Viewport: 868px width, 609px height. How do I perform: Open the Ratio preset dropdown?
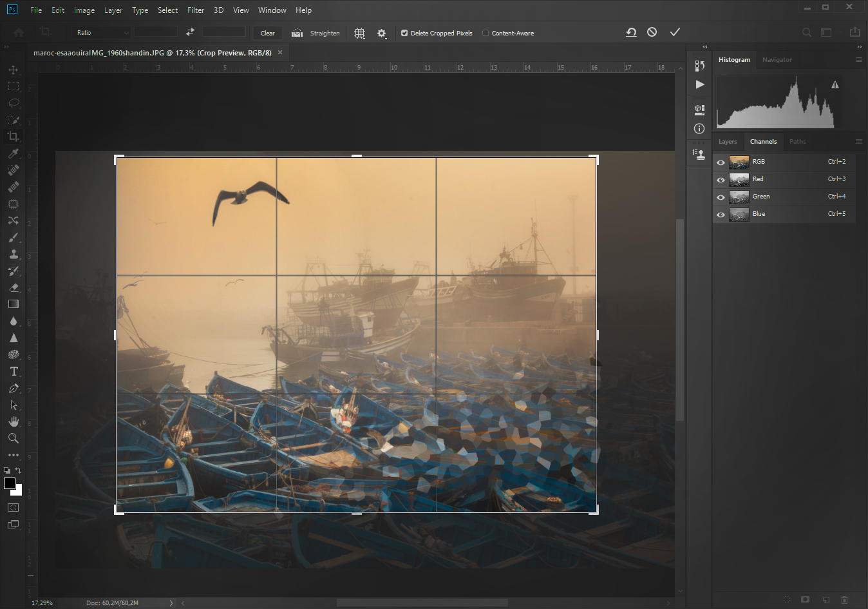pyautogui.click(x=102, y=32)
